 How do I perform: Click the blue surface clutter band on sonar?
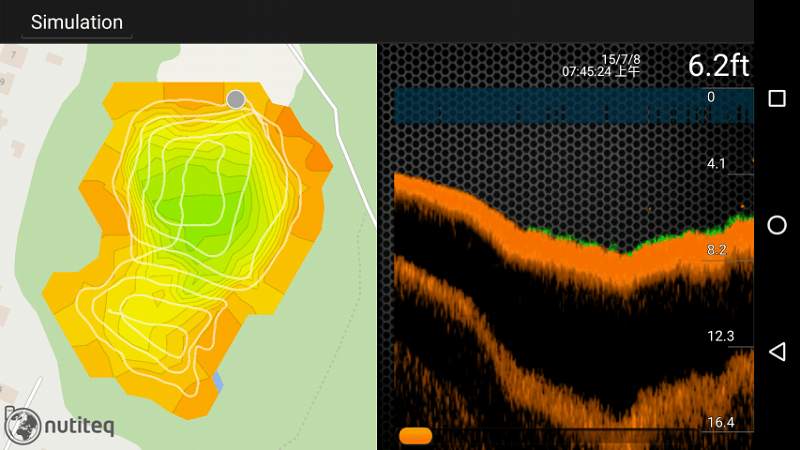click(548, 106)
